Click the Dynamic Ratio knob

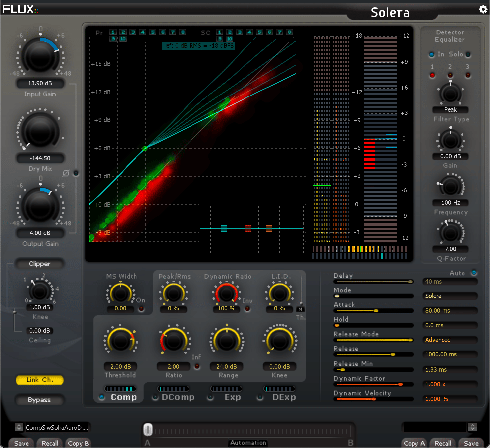227,293
